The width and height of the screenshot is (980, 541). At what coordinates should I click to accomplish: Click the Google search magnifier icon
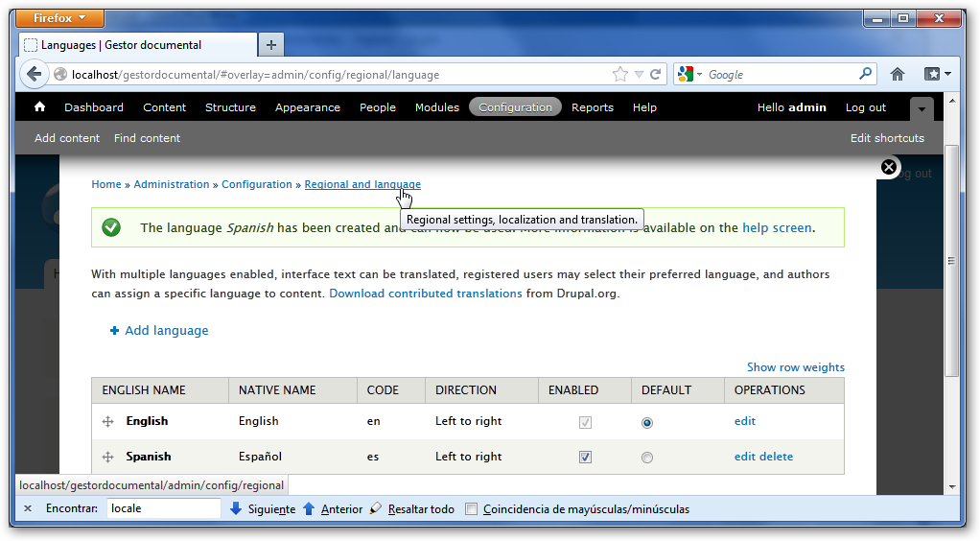pyautogui.click(x=865, y=74)
